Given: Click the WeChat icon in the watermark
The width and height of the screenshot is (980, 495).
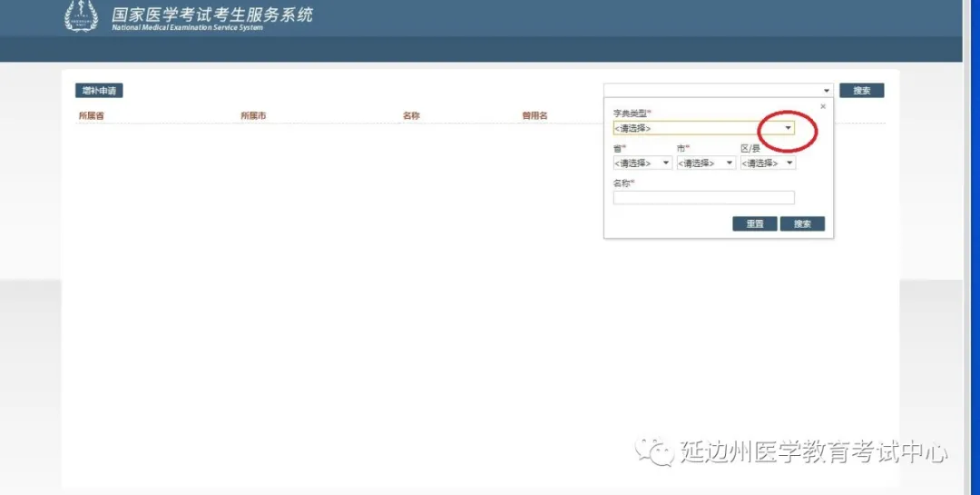Looking at the screenshot, I should click(x=653, y=450).
